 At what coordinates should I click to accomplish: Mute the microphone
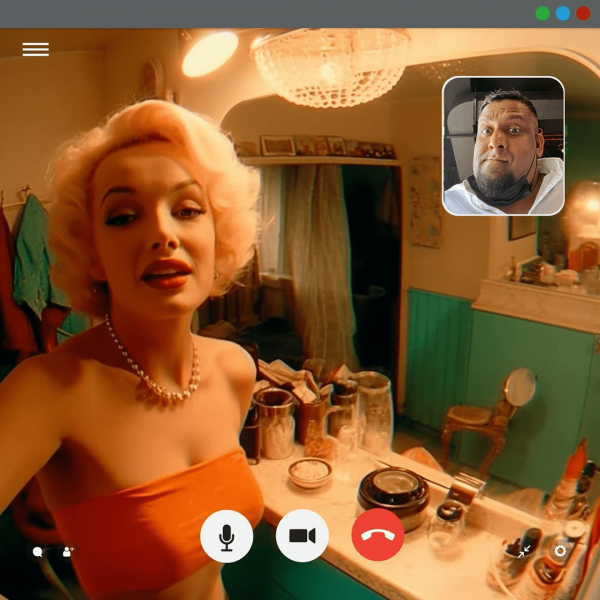(x=226, y=536)
